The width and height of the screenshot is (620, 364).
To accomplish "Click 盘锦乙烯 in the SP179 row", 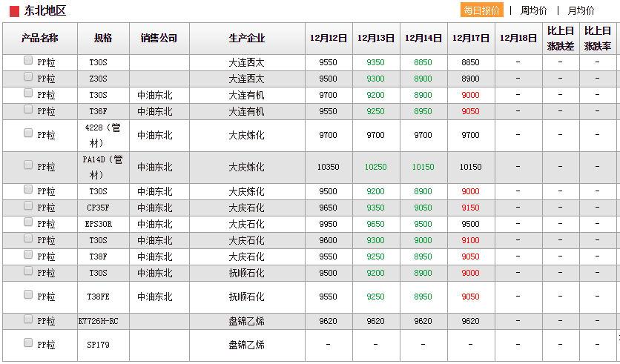I will pos(246,345).
